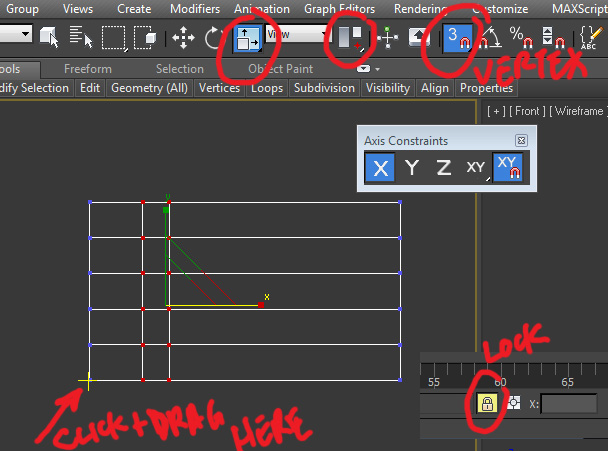Restrict movement to XY plane

point(476,168)
